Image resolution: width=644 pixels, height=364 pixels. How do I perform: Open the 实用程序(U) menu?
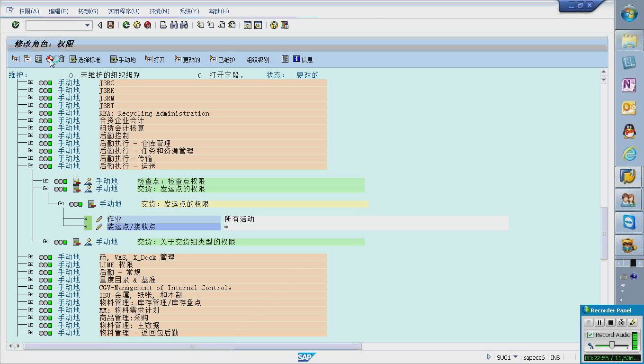pyautogui.click(x=124, y=11)
